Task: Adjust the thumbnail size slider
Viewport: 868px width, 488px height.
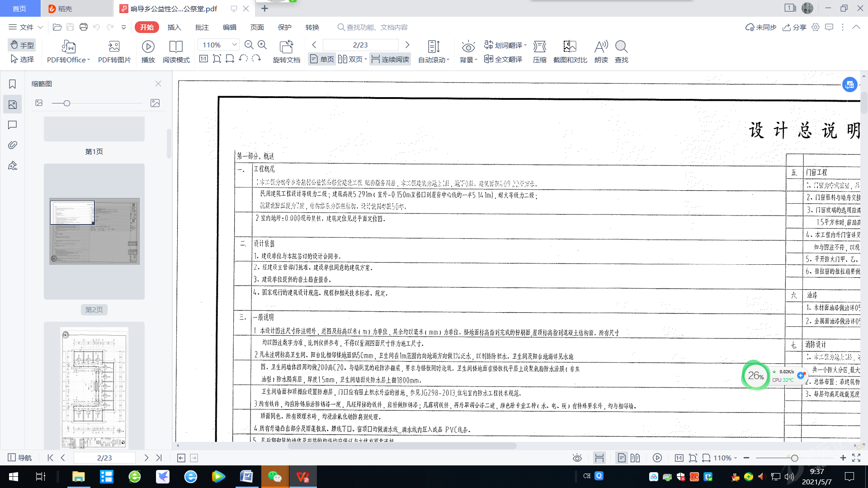Action: coord(67,103)
